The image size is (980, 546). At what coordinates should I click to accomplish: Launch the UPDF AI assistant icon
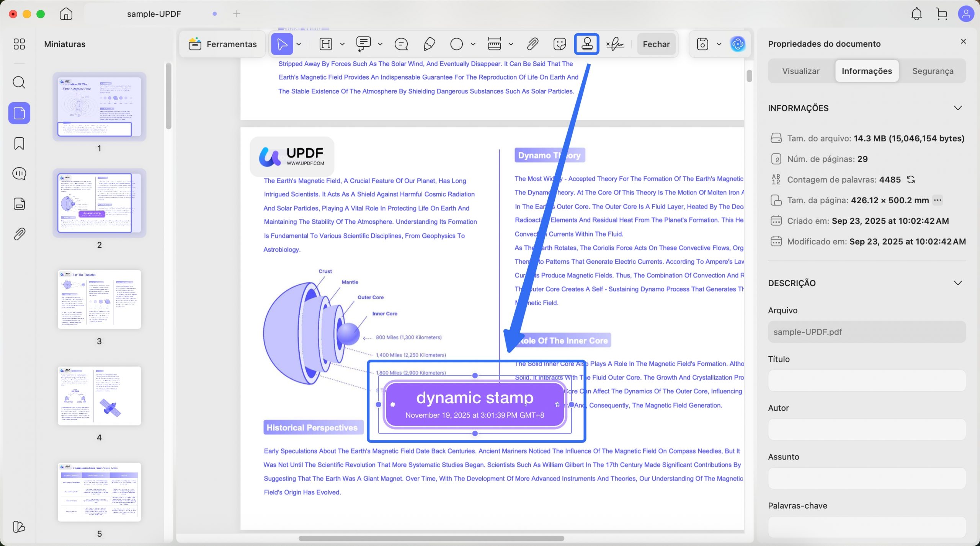(738, 44)
